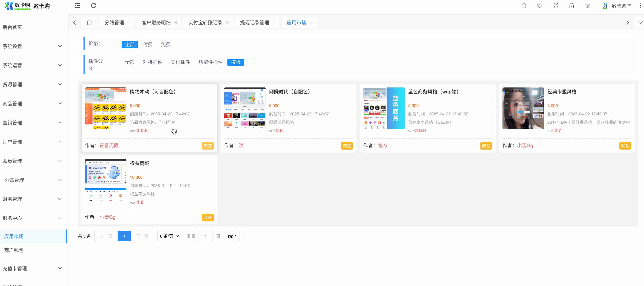Click the price tag icon in header
The height and width of the screenshot is (286, 644).
[x=540, y=6]
